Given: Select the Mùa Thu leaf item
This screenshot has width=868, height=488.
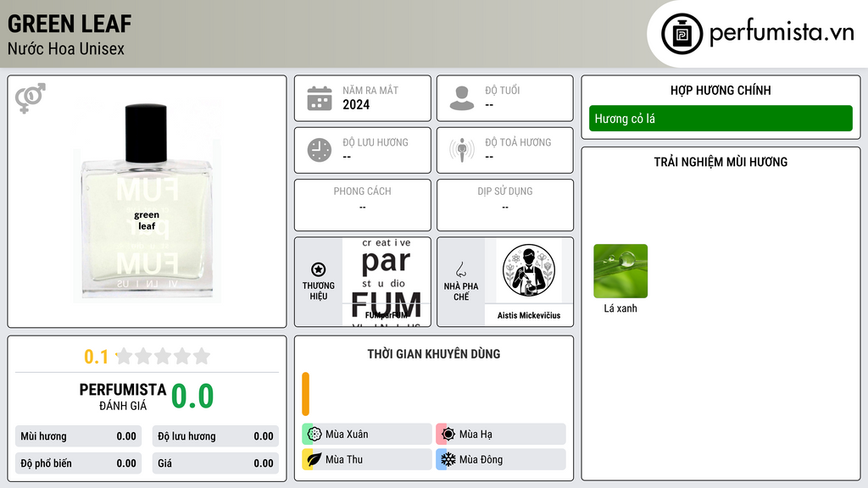Looking at the screenshot, I should (367, 459).
